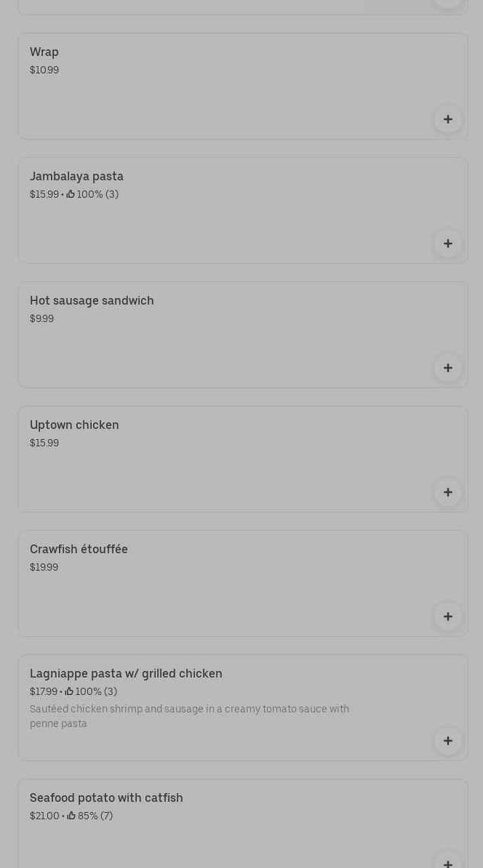Select Seafood potato with catfish title
The image size is (483, 868).
(106, 798)
